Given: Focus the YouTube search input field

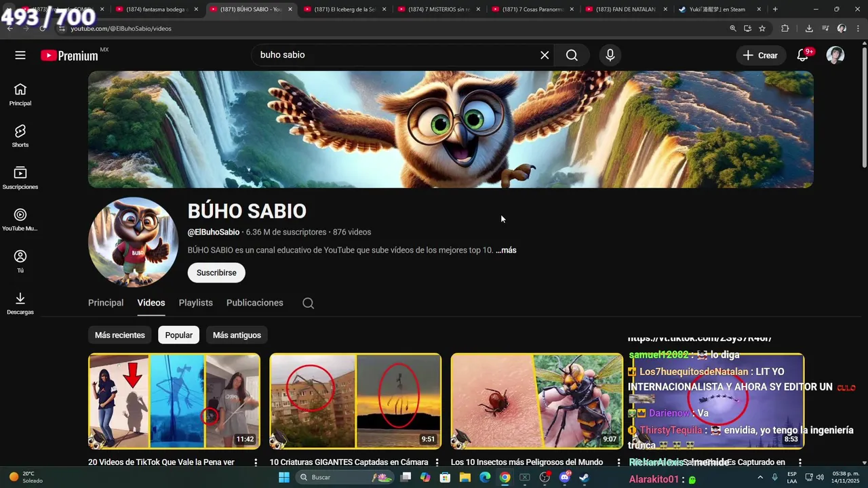Looking at the screenshot, I should coord(397,56).
